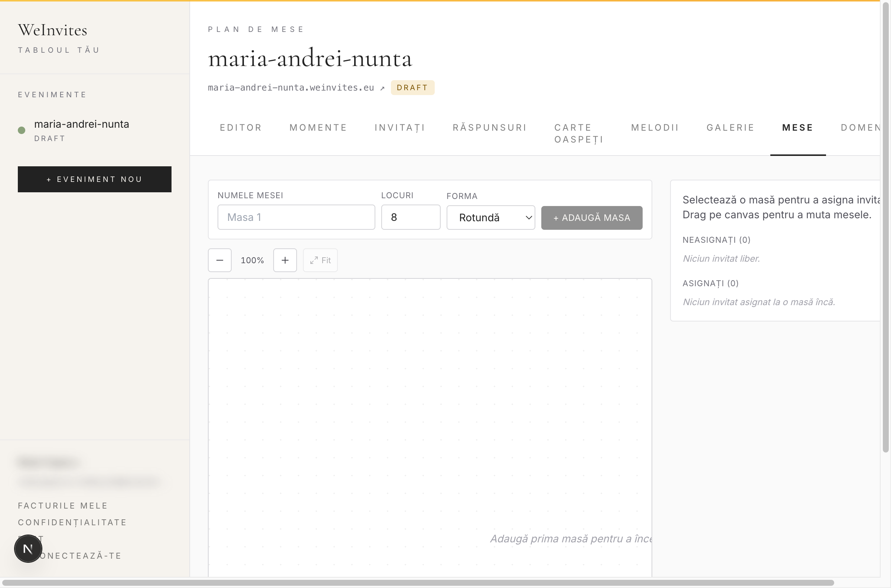Go to the Răspunsuri tab
The width and height of the screenshot is (891, 588).
(x=490, y=127)
